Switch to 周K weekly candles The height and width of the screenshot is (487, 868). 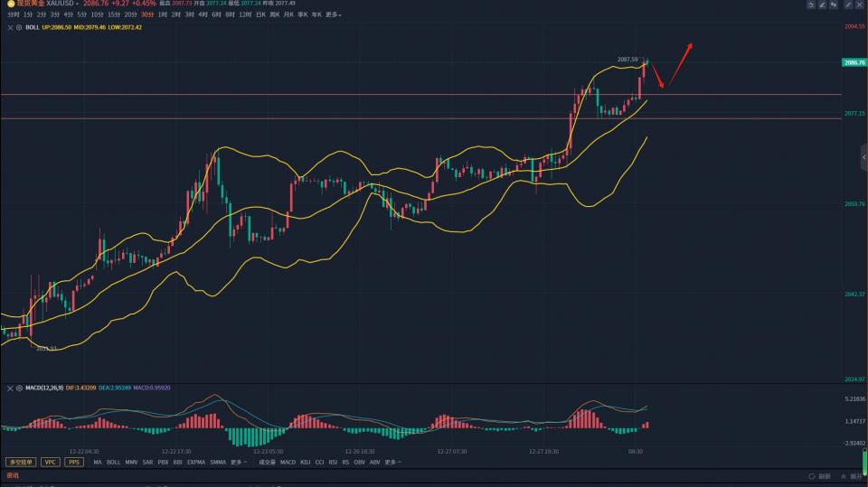pos(275,15)
